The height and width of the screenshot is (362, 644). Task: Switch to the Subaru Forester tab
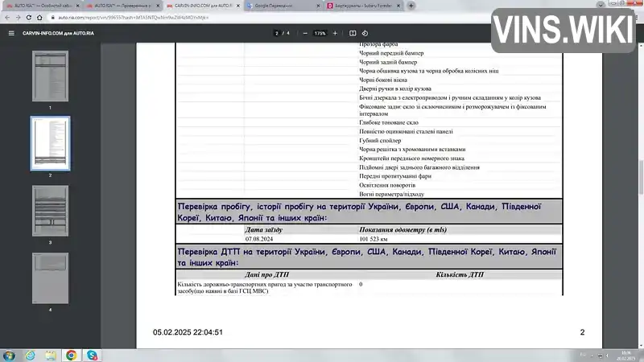360,6
